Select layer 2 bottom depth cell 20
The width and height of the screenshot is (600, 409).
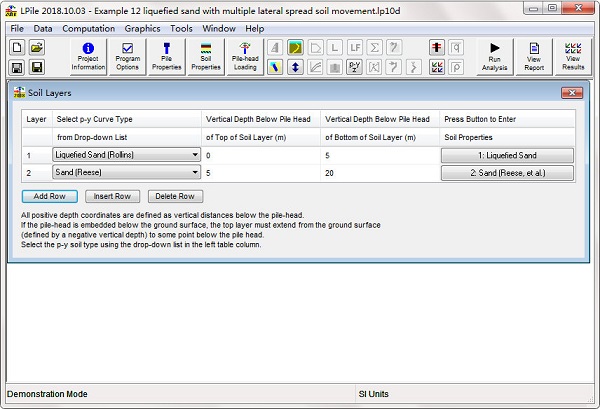click(380, 173)
